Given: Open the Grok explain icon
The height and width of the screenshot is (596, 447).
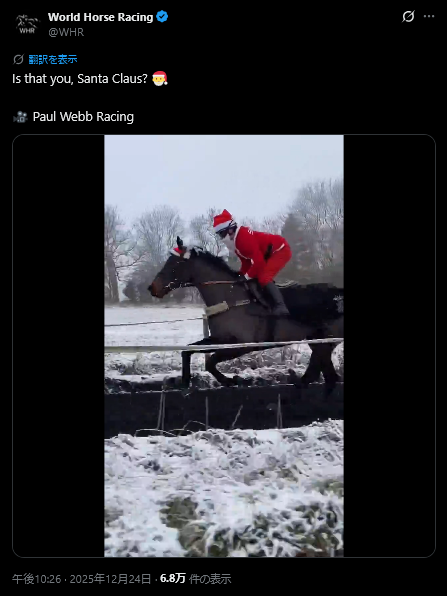Looking at the screenshot, I should [x=408, y=16].
